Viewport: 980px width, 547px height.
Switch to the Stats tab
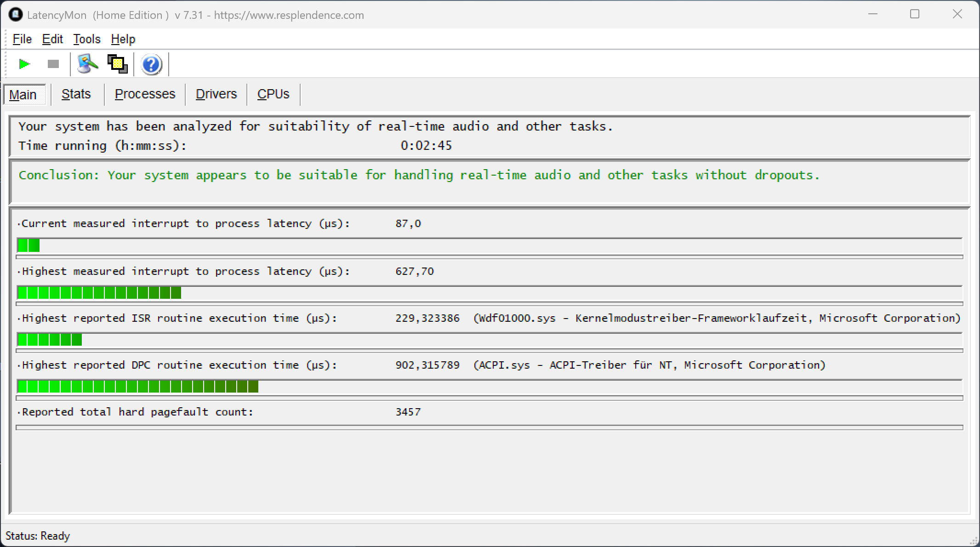(76, 94)
